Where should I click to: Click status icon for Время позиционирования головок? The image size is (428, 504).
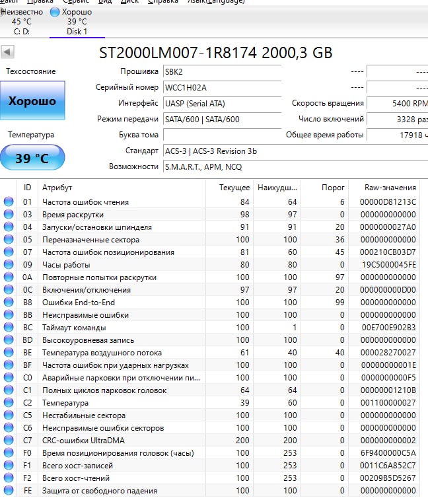pos(9,452)
